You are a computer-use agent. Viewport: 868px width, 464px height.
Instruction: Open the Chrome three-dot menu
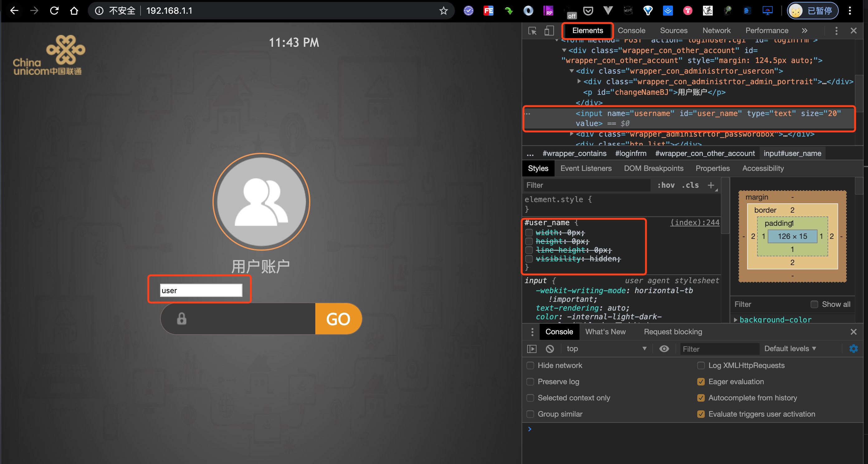[850, 11]
